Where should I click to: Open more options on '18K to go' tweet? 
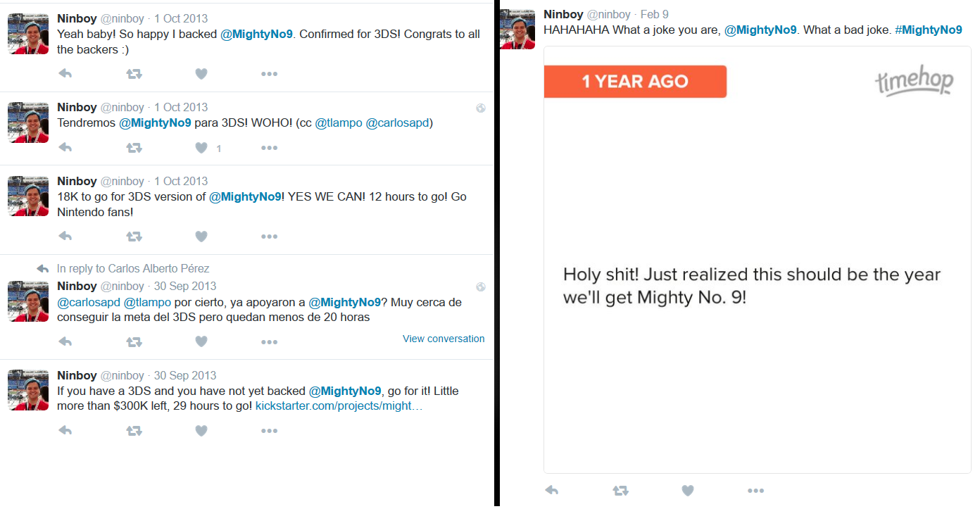[x=269, y=237]
